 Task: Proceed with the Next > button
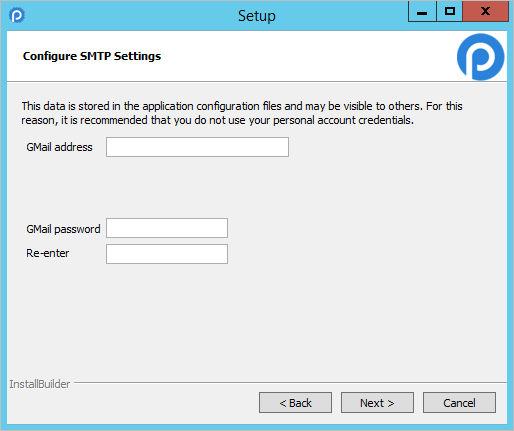pos(377,403)
